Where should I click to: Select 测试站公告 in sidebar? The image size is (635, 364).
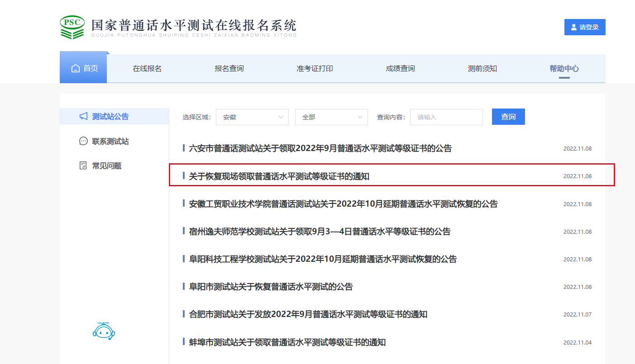coord(114,116)
